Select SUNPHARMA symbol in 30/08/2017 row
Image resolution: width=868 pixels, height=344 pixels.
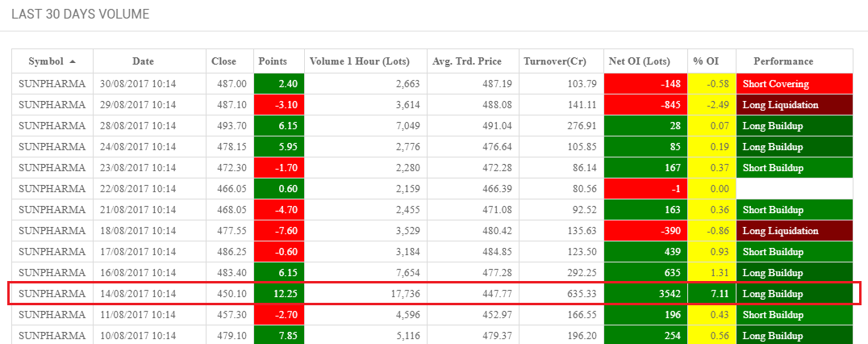[x=52, y=84]
